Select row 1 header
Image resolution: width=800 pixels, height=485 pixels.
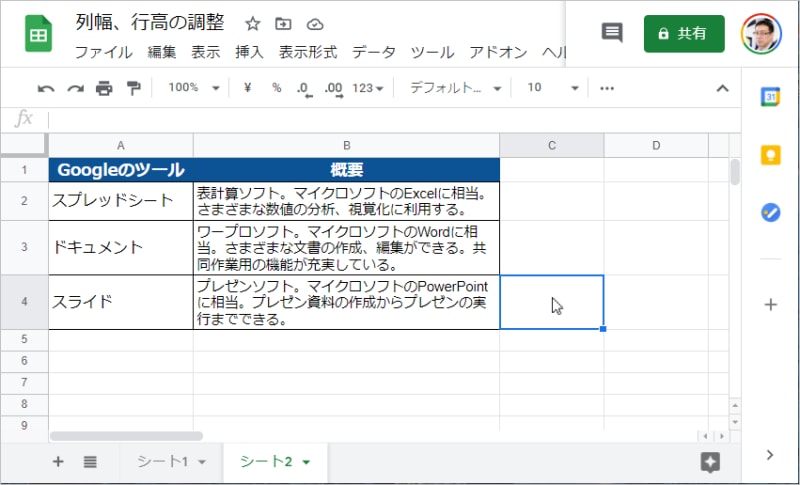click(x=24, y=170)
